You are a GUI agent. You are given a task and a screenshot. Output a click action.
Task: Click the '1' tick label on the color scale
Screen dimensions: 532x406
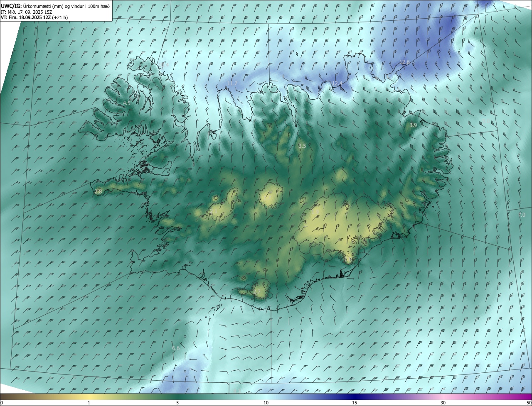coord(89,403)
